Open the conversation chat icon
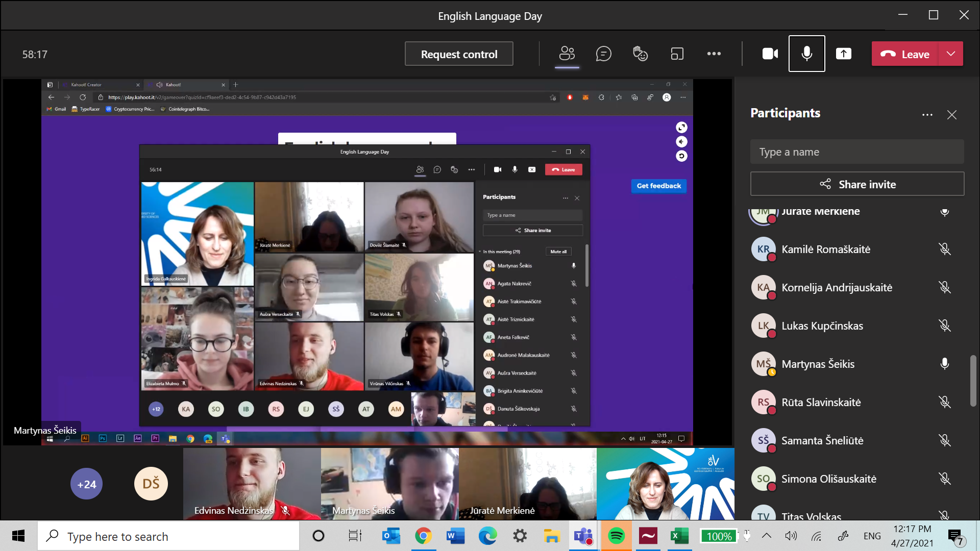This screenshot has width=980, height=551. point(603,54)
